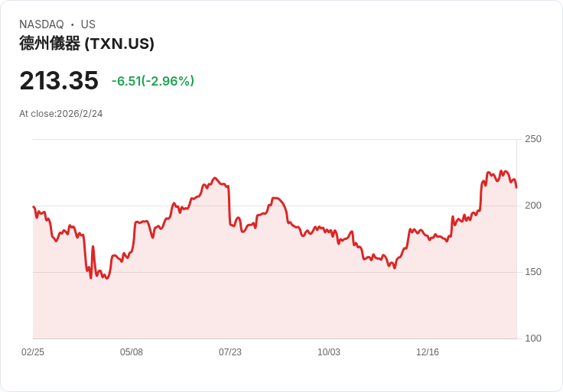
Task: Click the separator dot between NASDAQ and US
Action: (73, 24)
